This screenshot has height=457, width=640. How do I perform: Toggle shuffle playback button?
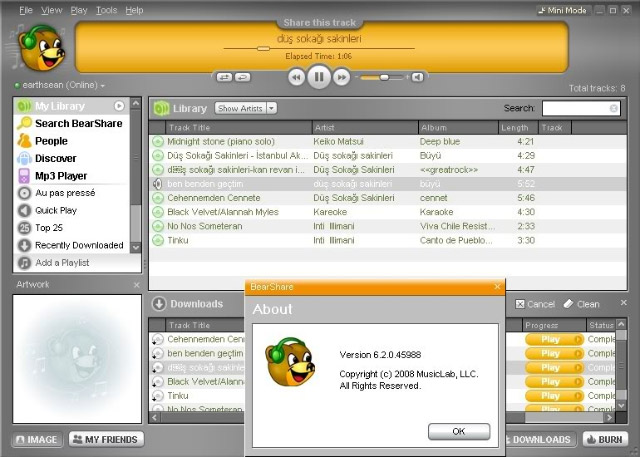pos(224,77)
